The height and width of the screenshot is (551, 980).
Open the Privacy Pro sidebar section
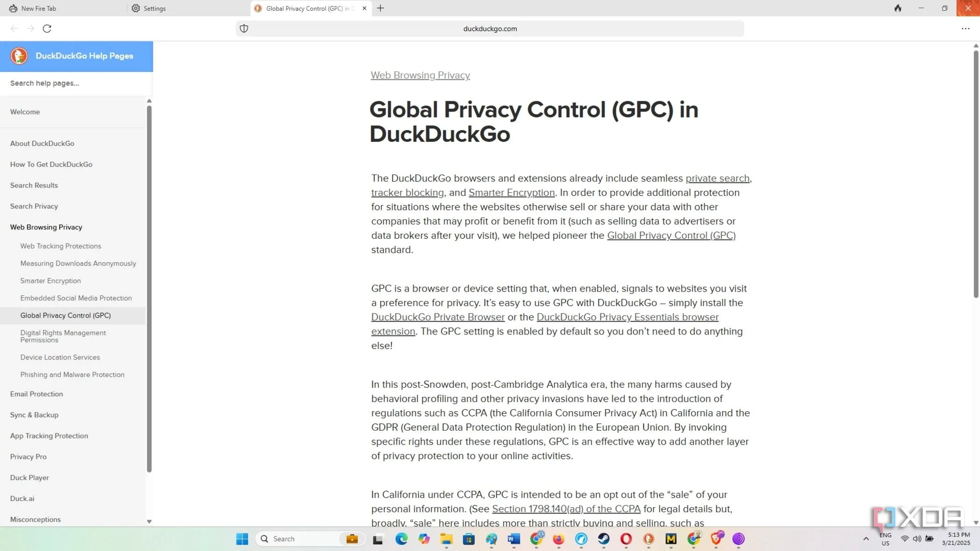click(28, 457)
